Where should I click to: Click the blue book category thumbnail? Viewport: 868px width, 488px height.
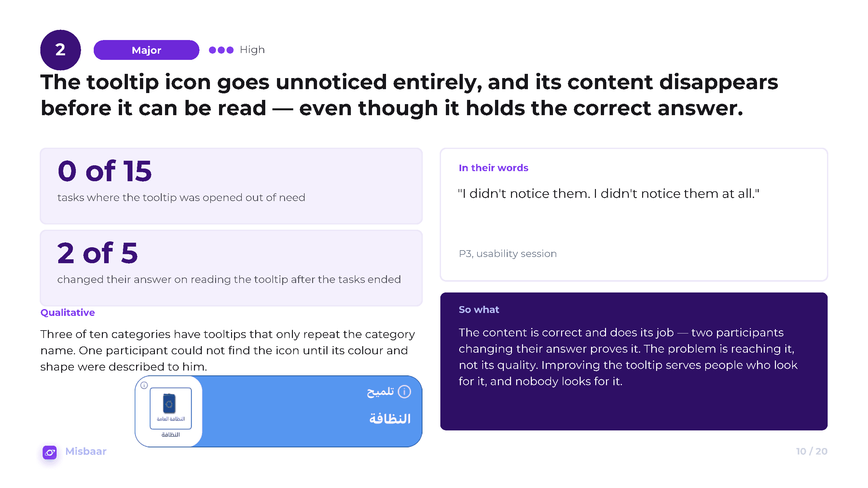[171, 408]
